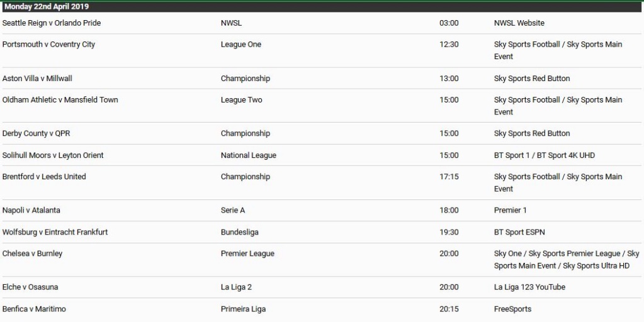The image size is (644, 322).
Task: Click the Monday 22nd April 2019 header
Action: tap(47, 7)
